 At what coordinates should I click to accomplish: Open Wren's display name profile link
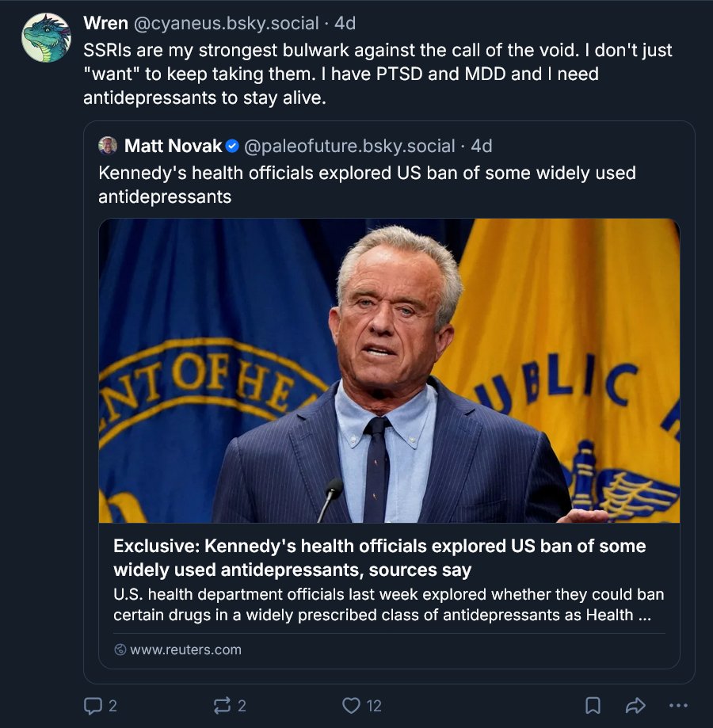pyautogui.click(x=106, y=23)
